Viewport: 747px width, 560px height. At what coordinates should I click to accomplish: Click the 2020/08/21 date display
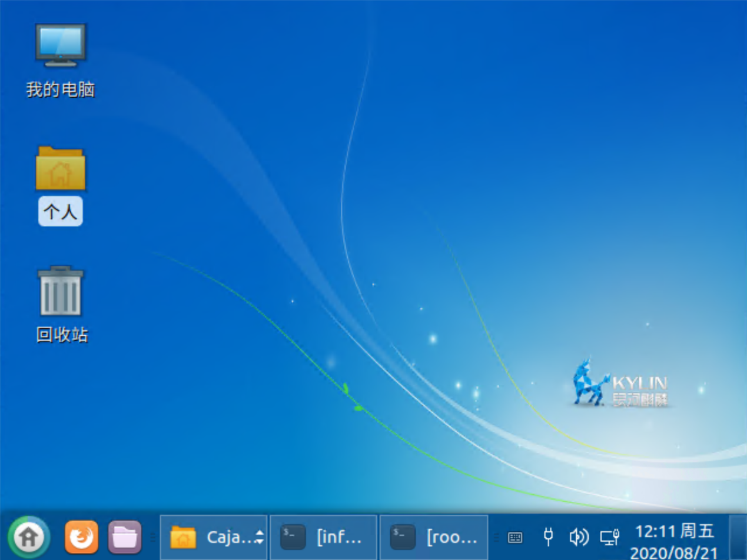(675, 553)
